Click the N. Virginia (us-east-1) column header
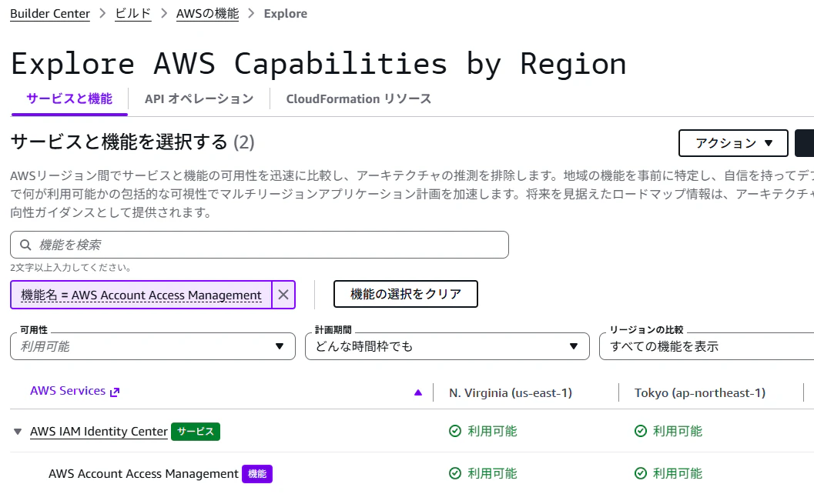The height and width of the screenshot is (504, 814). (511, 393)
